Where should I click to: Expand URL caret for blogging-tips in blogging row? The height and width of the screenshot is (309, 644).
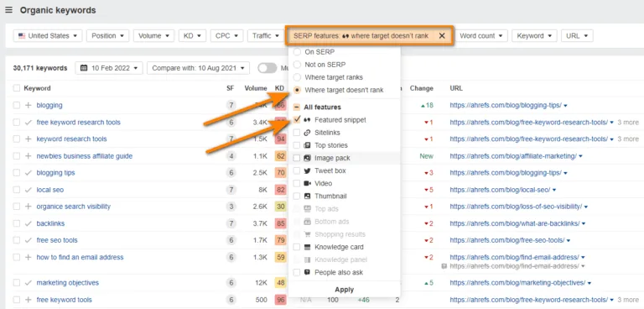click(565, 106)
